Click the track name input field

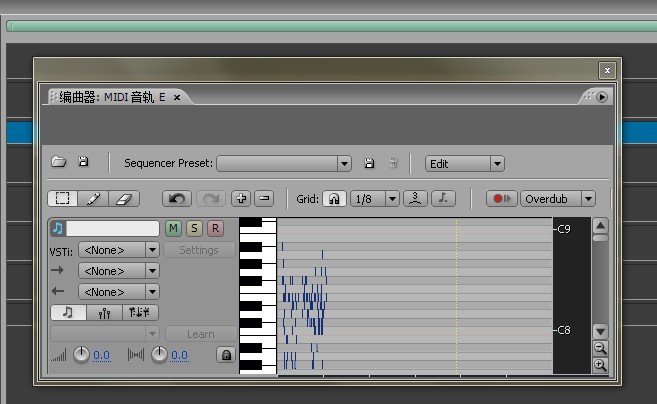click(113, 228)
